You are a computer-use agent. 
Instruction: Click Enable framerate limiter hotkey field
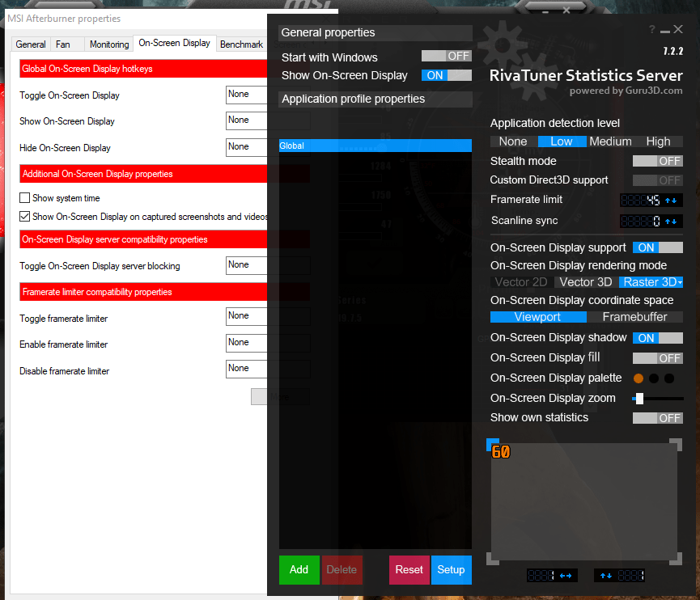[x=268, y=343]
